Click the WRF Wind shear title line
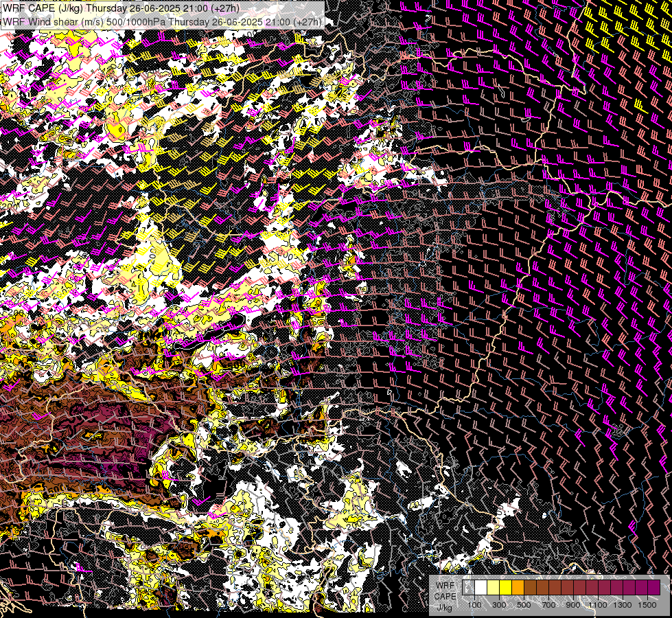Image resolution: width=672 pixels, height=618 pixels. point(162,21)
